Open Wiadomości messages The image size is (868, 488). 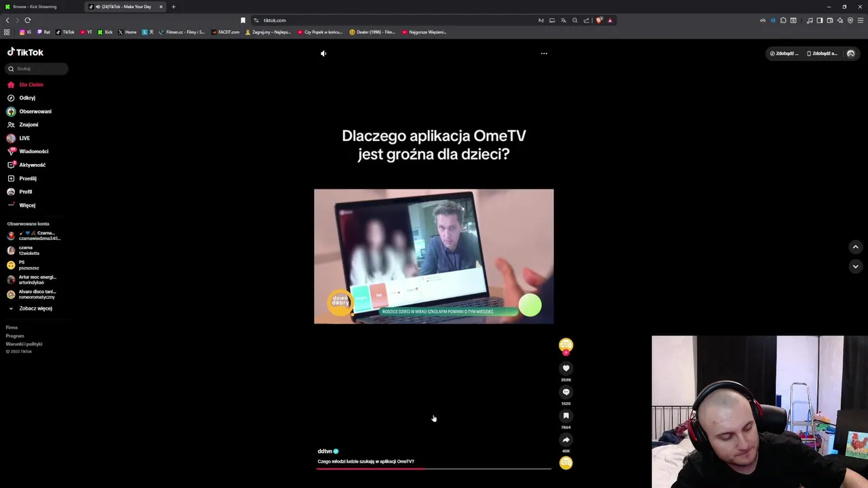tap(28, 151)
